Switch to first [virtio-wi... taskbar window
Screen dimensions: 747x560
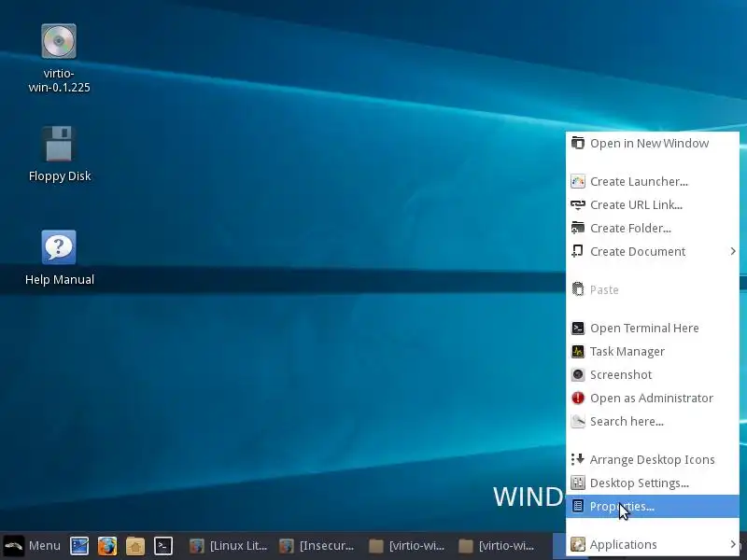[x=407, y=546]
